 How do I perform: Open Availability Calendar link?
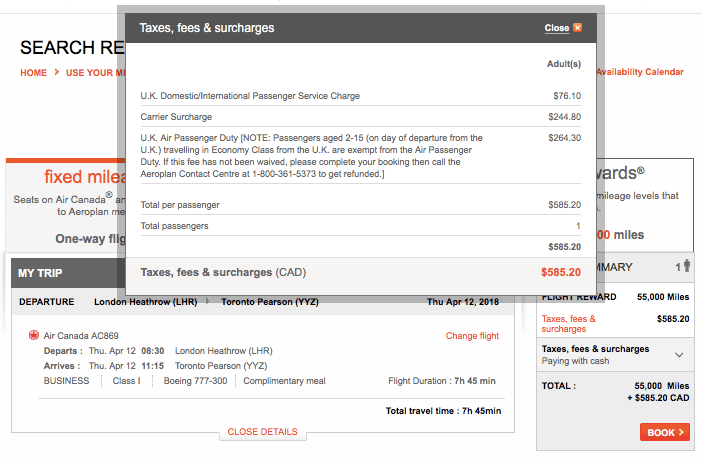point(640,72)
